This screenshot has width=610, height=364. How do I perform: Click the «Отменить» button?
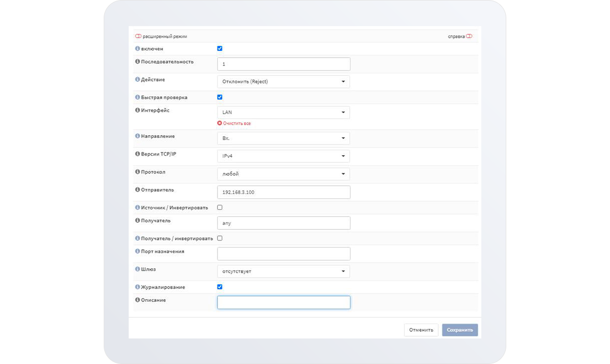[x=421, y=330]
